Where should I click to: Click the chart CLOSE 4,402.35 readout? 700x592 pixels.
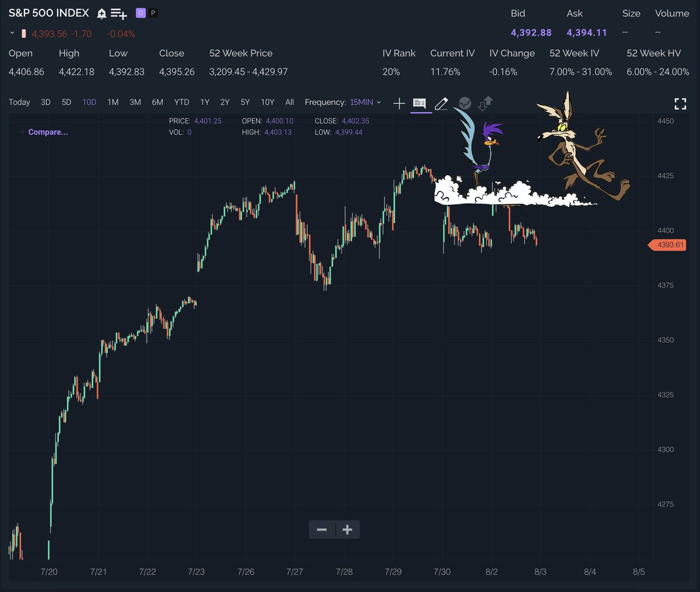point(342,121)
